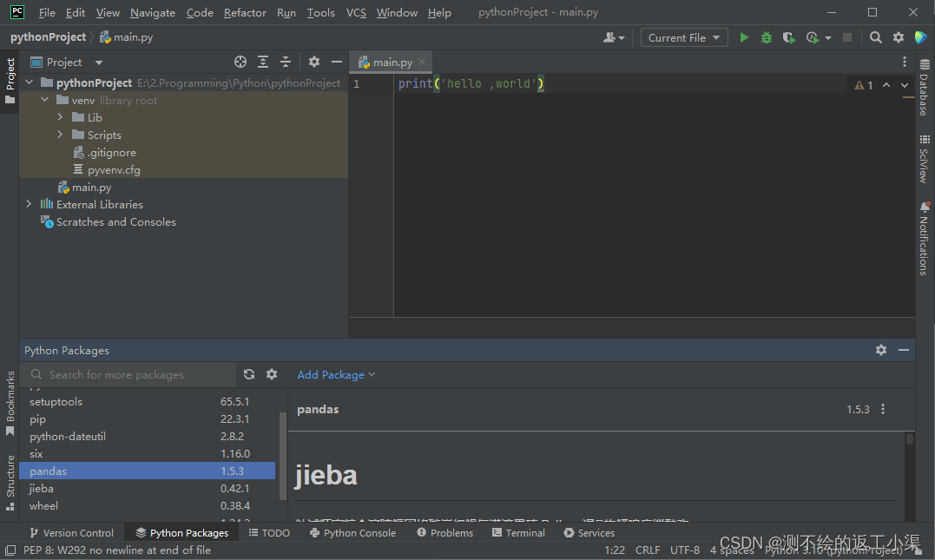This screenshot has width=935, height=560.
Task: Open the user account icon
Action: click(x=613, y=37)
